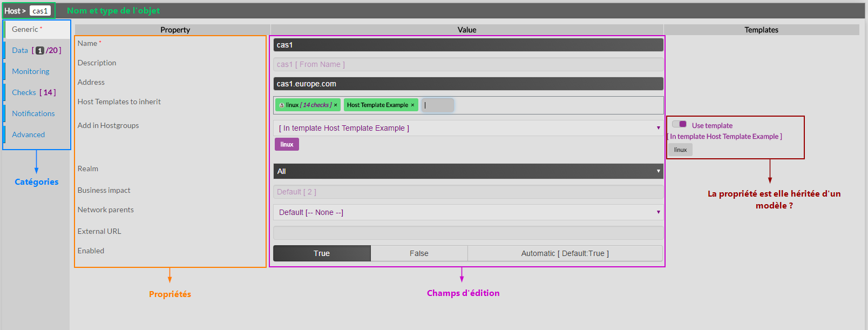Click the badge showing 1 on the Data tab
This screenshot has height=330, width=868.
click(x=40, y=51)
